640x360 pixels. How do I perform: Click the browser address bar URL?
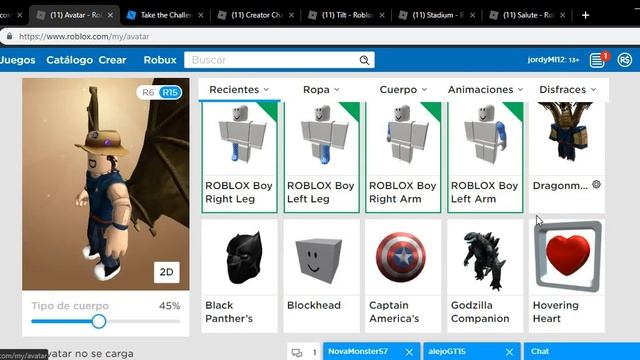[84, 36]
